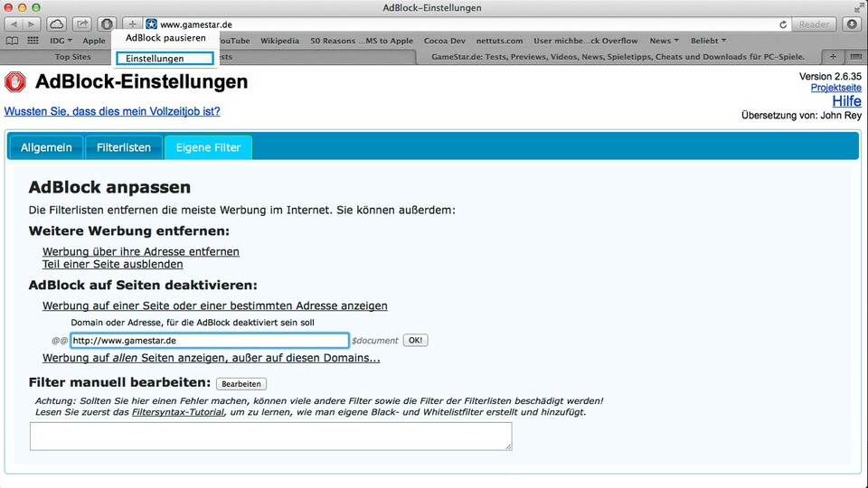This screenshot has width=868, height=488.
Task: Select AdBlock pausieren menu entry
Action: click(165, 39)
